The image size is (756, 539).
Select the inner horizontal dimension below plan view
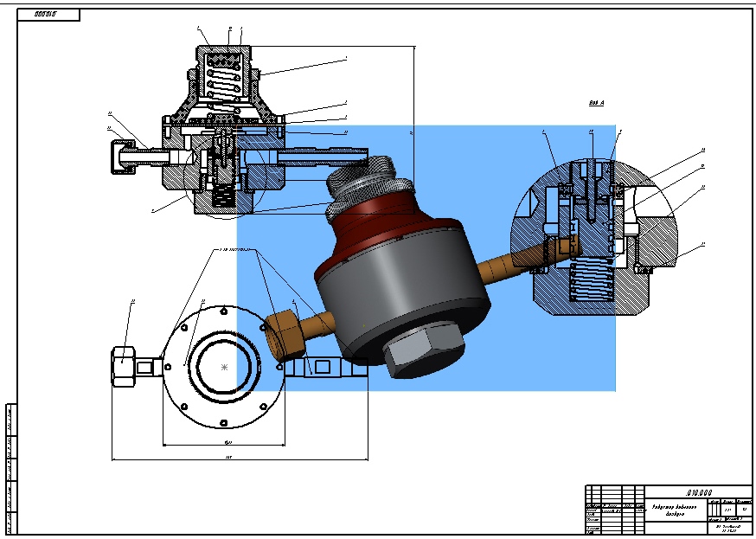(224, 445)
